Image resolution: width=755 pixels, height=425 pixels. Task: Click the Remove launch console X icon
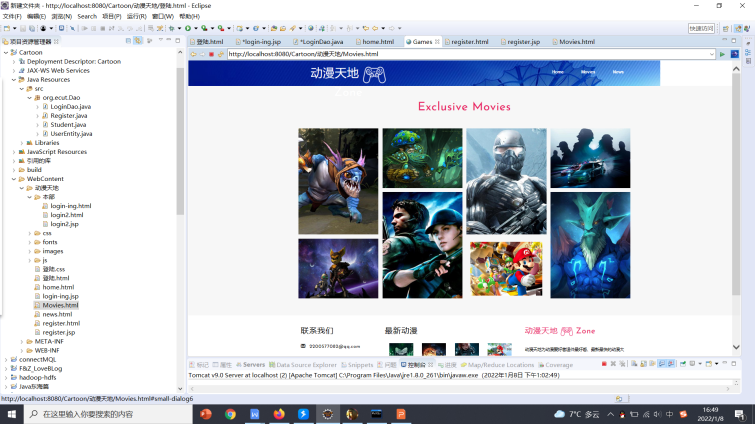coord(613,364)
